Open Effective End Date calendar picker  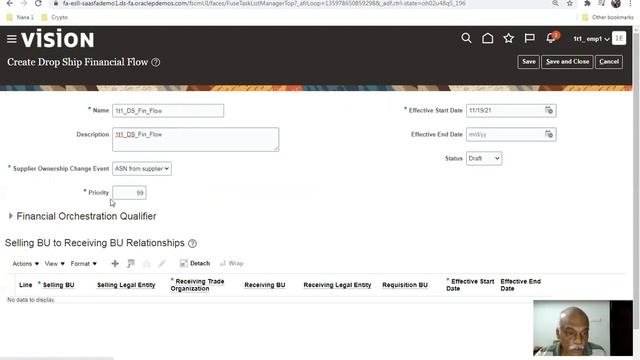tap(549, 134)
